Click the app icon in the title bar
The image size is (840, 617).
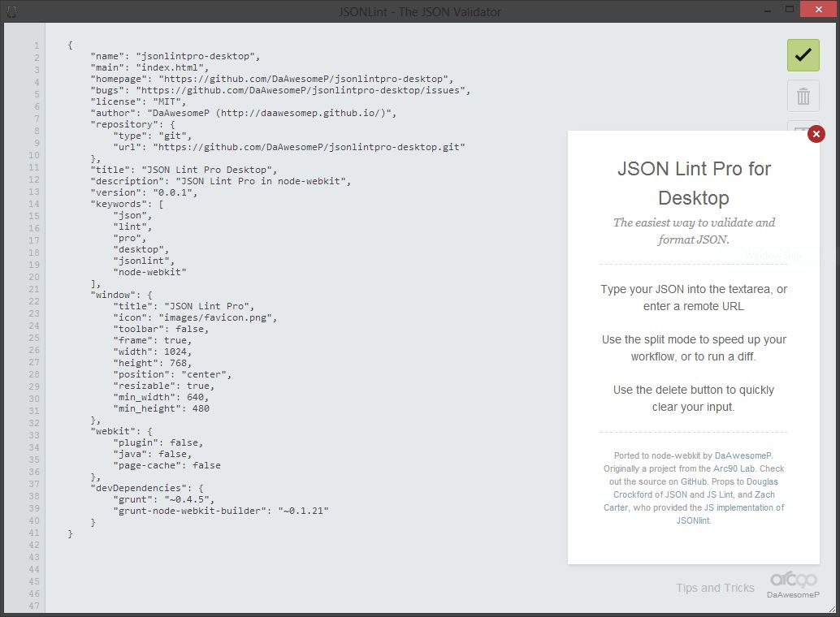(x=11, y=12)
